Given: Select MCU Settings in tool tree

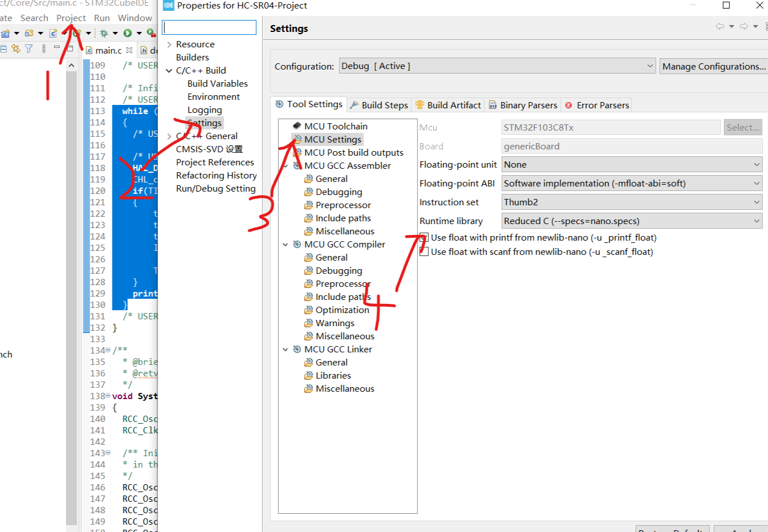Looking at the screenshot, I should [x=333, y=139].
